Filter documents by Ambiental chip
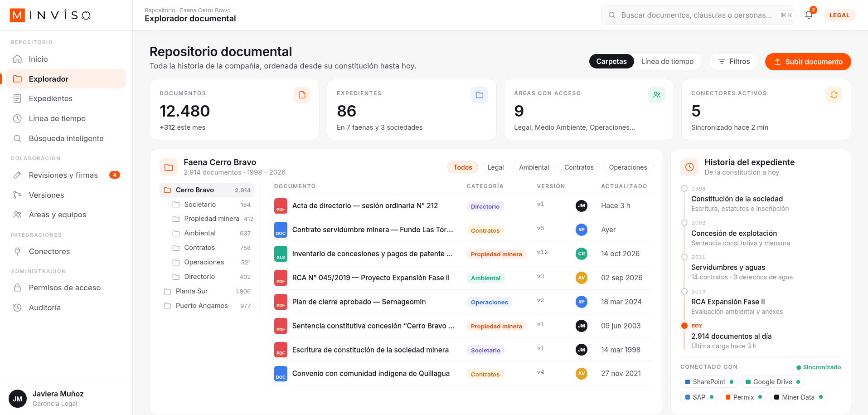 [534, 167]
